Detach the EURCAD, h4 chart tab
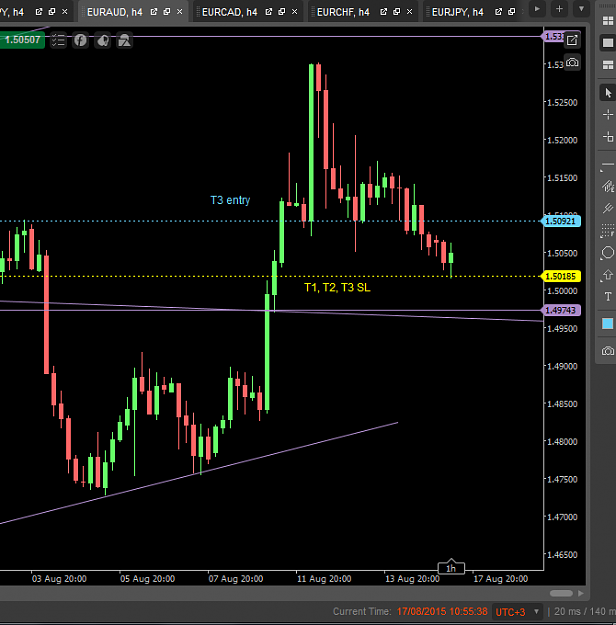This screenshot has width=616, height=625. click(269, 12)
